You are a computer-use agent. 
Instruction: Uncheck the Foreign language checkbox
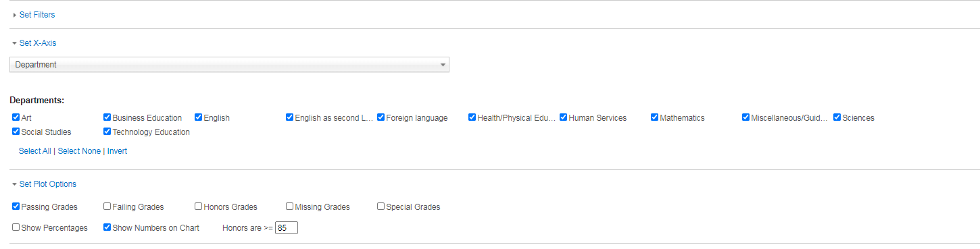click(x=381, y=117)
